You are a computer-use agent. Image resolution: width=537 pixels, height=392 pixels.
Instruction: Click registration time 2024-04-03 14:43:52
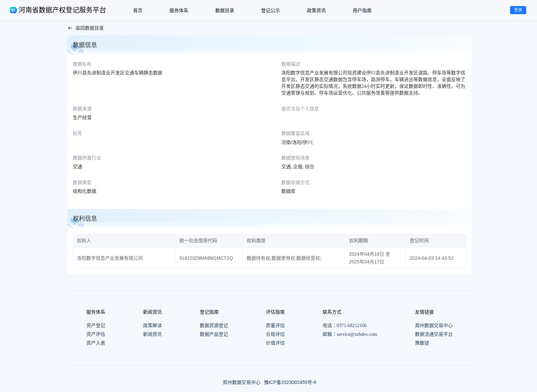pos(432,258)
